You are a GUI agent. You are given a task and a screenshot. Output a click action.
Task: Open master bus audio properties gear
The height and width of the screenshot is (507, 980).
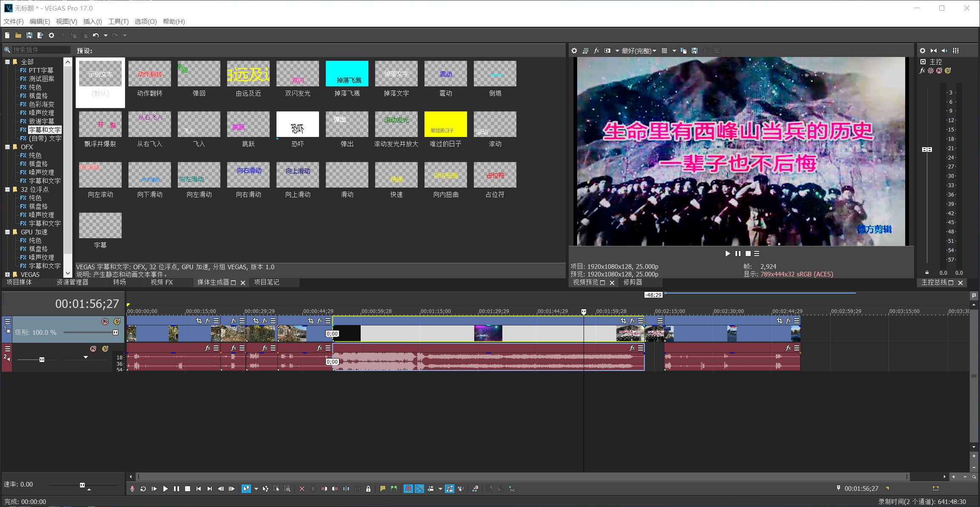tap(923, 51)
